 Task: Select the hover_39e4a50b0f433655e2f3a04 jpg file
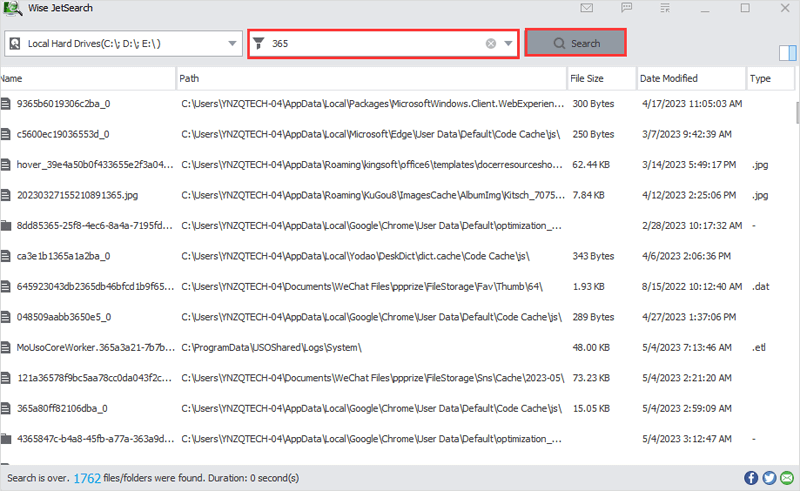pos(95,165)
